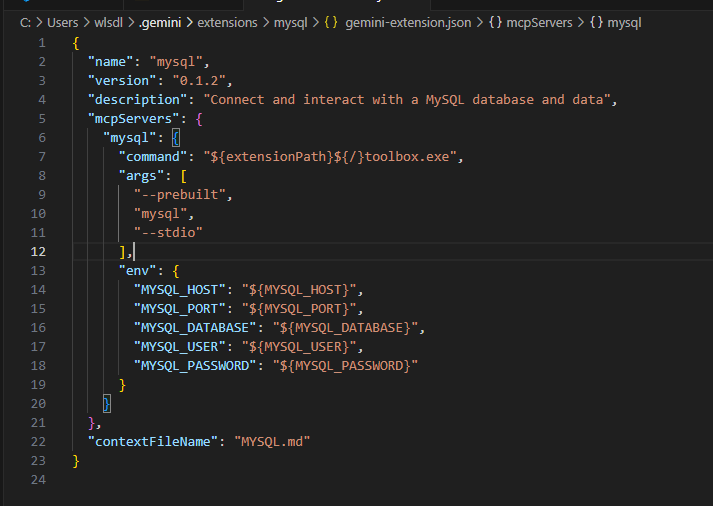Open the gemini-extension.json breadcrumb
The width and height of the screenshot is (713, 506).
tap(408, 23)
